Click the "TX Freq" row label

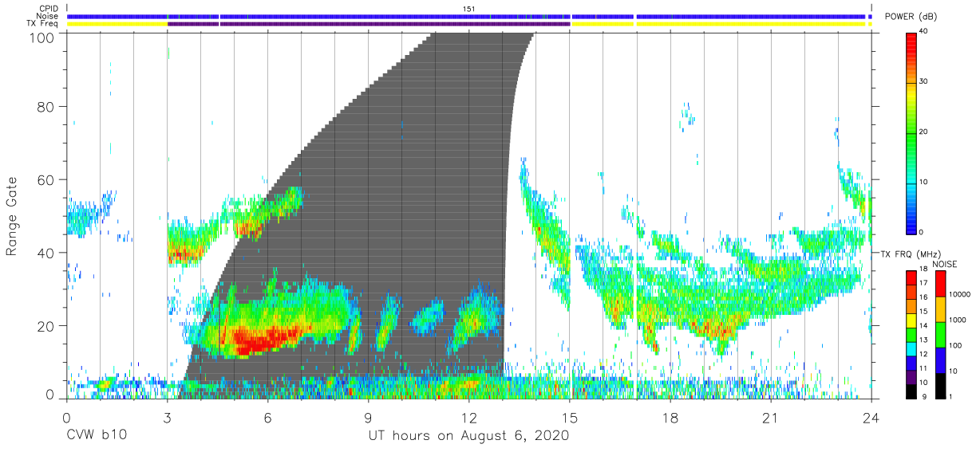tap(44, 23)
